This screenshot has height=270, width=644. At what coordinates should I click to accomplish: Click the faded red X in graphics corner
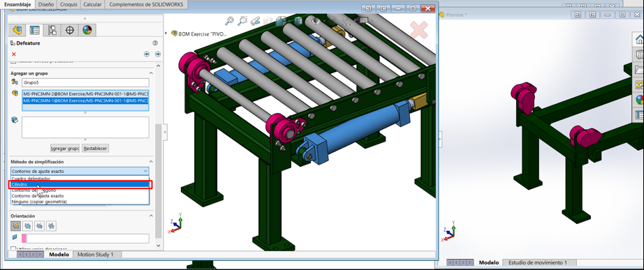(x=419, y=30)
